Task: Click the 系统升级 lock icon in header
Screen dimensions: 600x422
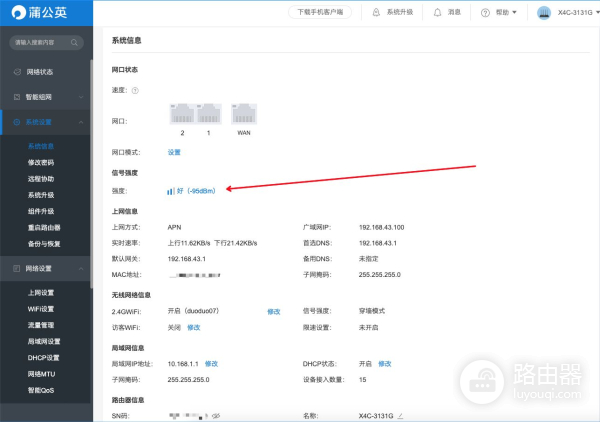Action: pyautogui.click(x=376, y=12)
